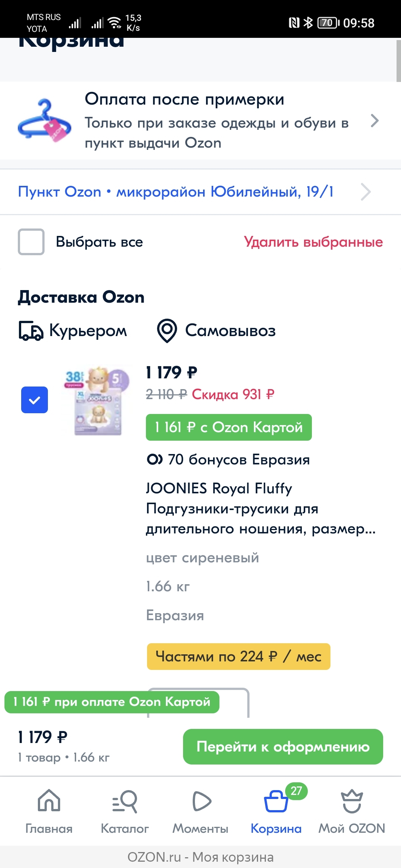Screen dimensions: 401x868
Task: Select the Курьером delivery option
Action: click(88, 331)
